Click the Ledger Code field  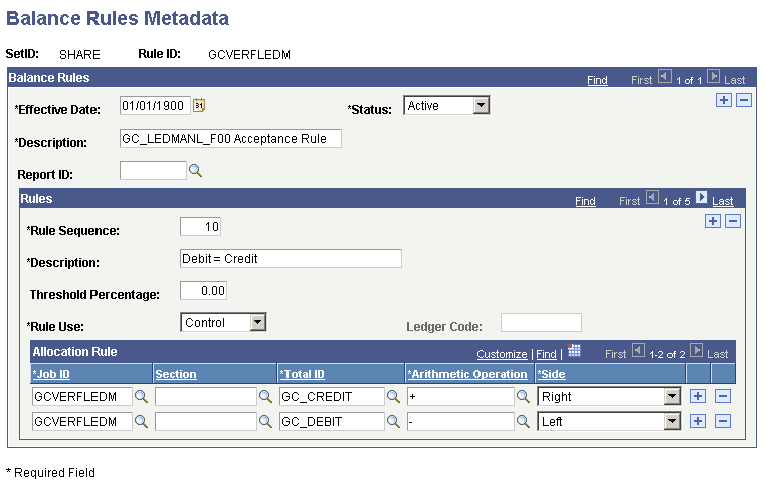pos(541,322)
